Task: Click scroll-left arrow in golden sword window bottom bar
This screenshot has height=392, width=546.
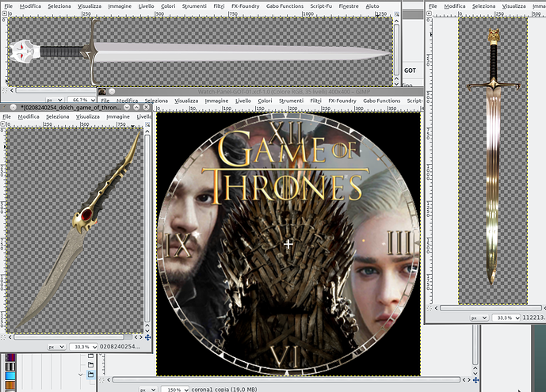Action: 436,308
